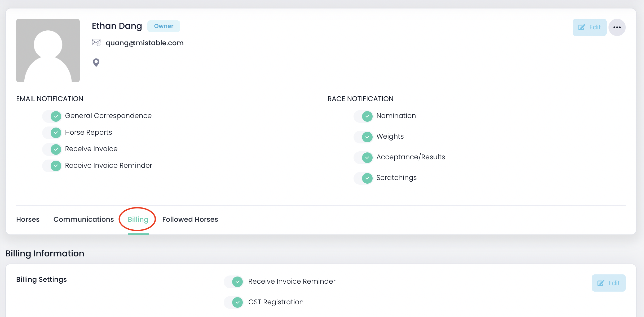This screenshot has width=644, height=317.
Task: Select the Followed Horses tab
Action: tap(190, 219)
